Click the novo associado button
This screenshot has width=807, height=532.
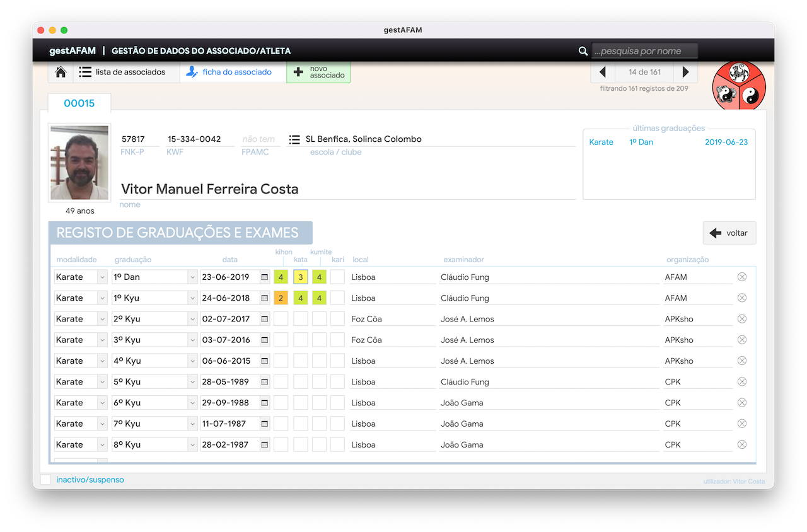pos(318,72)
